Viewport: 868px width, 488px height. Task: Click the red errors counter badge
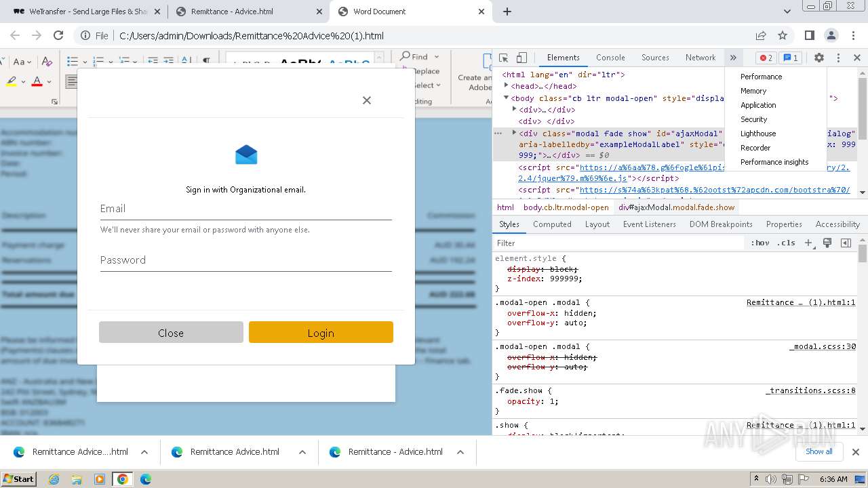(766, 58)
